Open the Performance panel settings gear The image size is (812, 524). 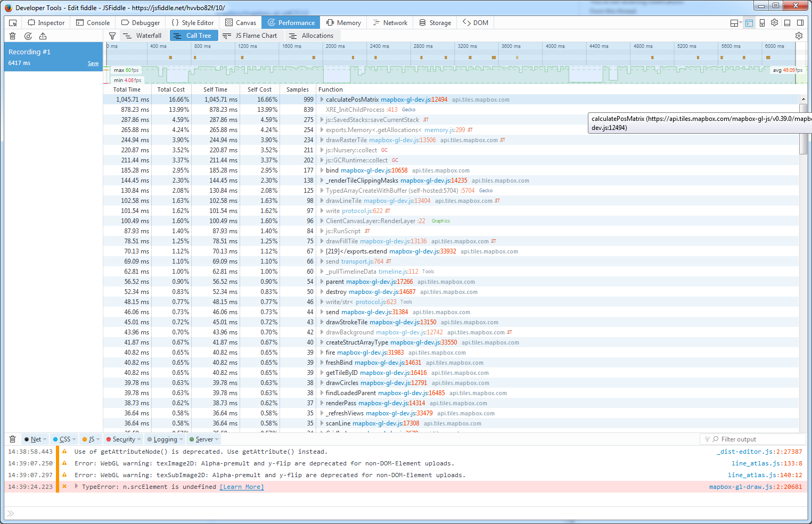[x=799, y=35]
